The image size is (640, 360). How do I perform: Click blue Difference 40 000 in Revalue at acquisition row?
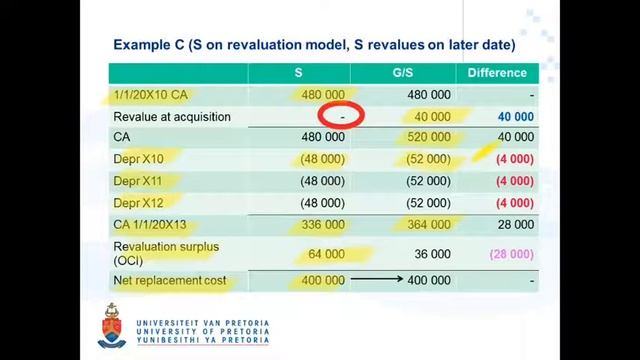coord(516,117)
